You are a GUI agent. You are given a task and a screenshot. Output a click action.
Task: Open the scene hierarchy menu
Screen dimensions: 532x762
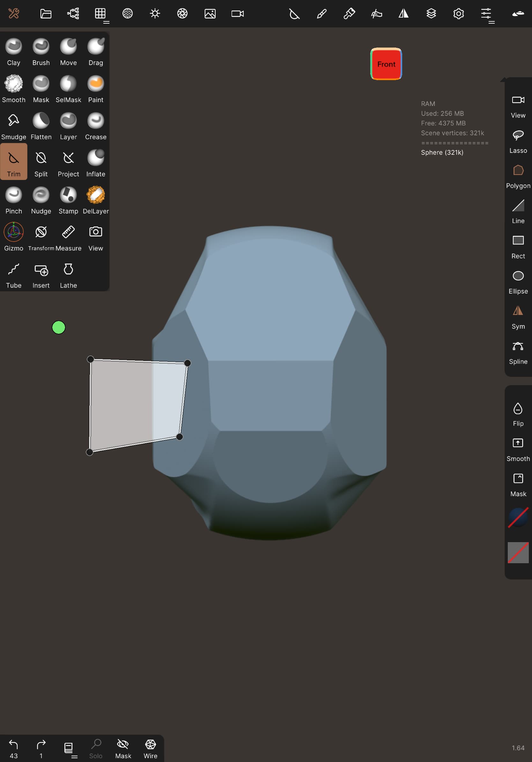[73, 14]
